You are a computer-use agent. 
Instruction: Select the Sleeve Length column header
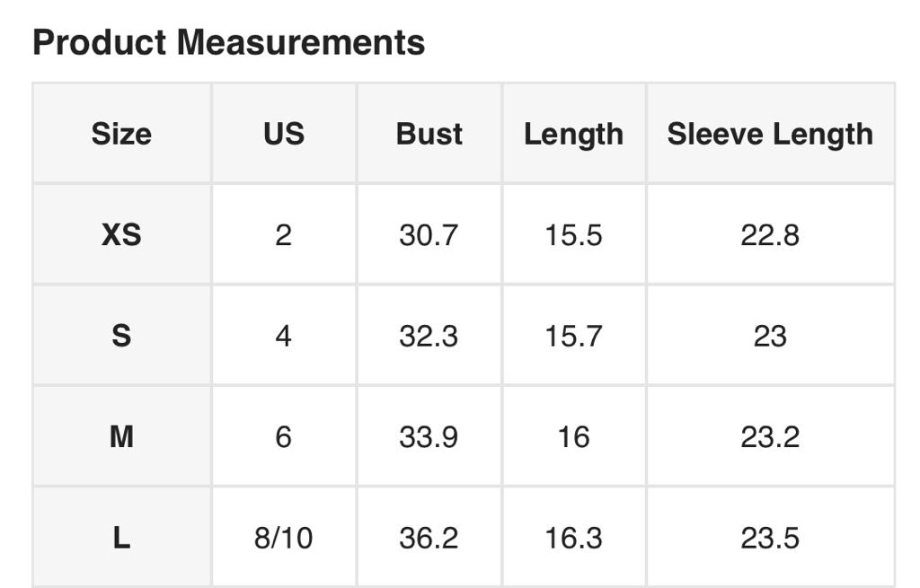tap(770, 134)
